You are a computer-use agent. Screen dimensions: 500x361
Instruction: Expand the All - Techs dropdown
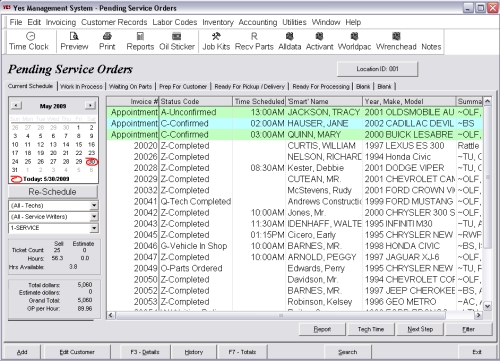point(94,205)
